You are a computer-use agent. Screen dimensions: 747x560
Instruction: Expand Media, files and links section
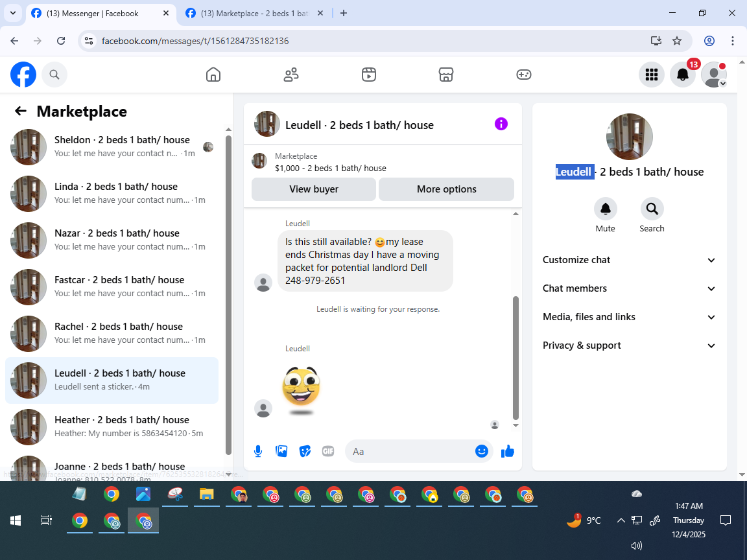pyautogui.click(x=629, y=317)
